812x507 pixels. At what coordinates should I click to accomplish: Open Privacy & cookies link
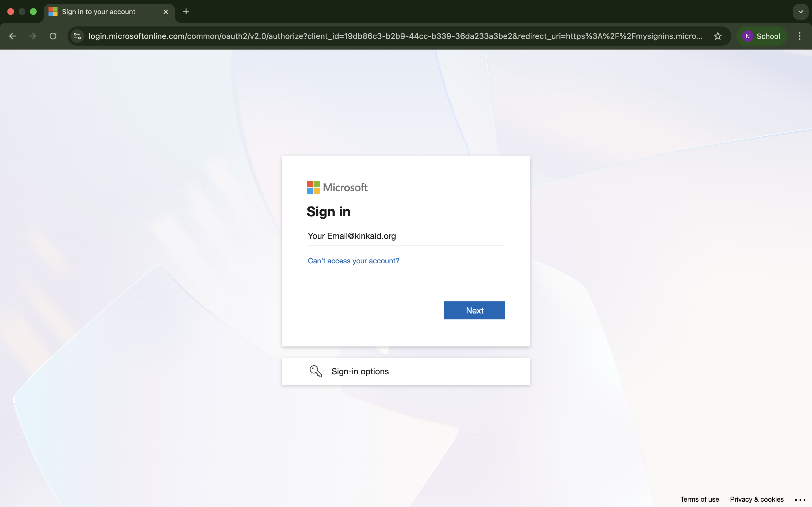click(x=757, y=499)
